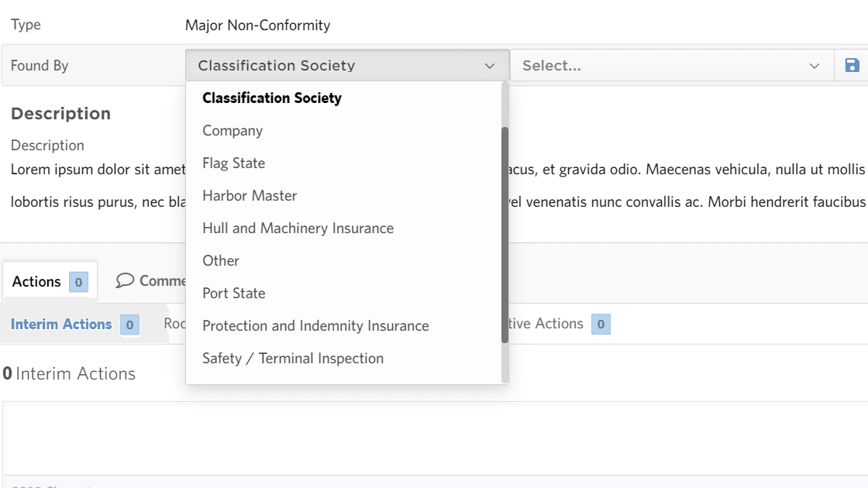Image resolution: width=868 pixels, height=488 pixels.
Task: Expand the secondary Select... dropdown
Action: (x=670, y=66)
